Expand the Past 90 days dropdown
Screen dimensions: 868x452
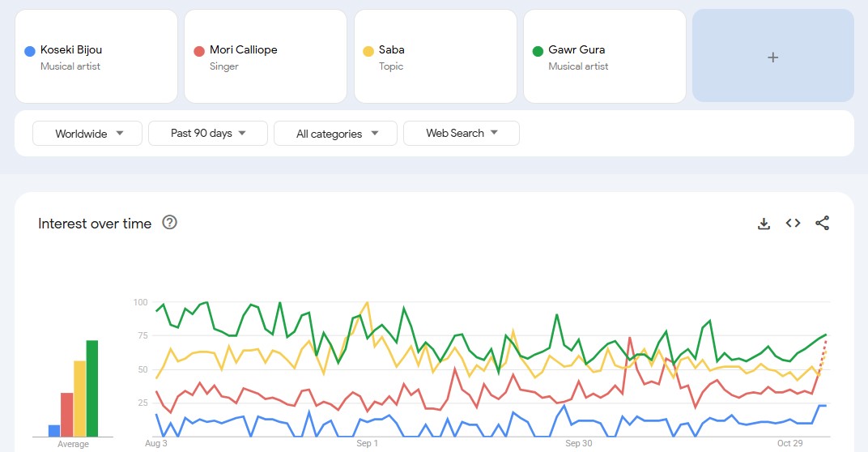[x=207, y=134]
